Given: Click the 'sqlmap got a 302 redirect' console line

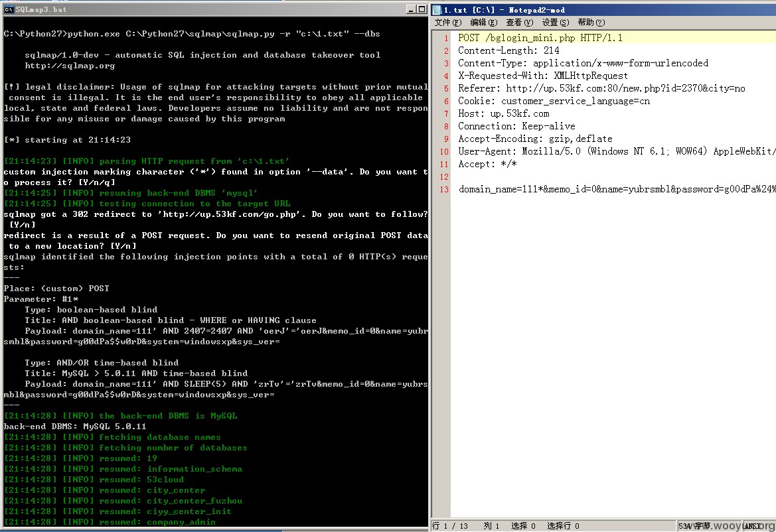Looking at the screenshot, I should (215, 214).
